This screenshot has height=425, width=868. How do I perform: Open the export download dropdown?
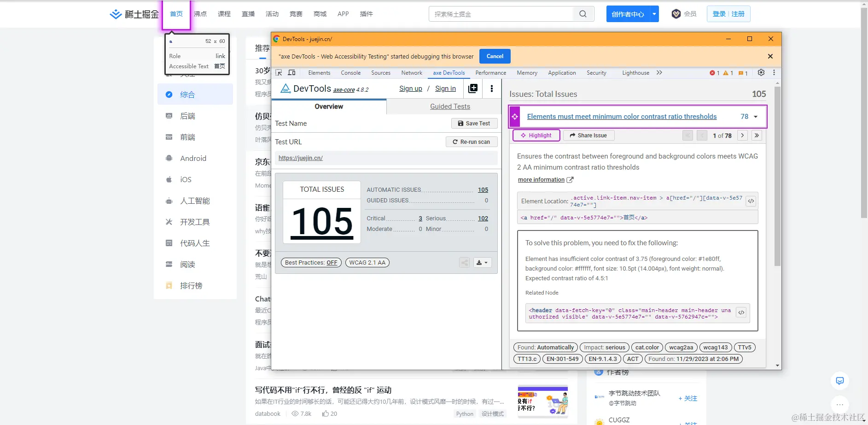point(482,263)
